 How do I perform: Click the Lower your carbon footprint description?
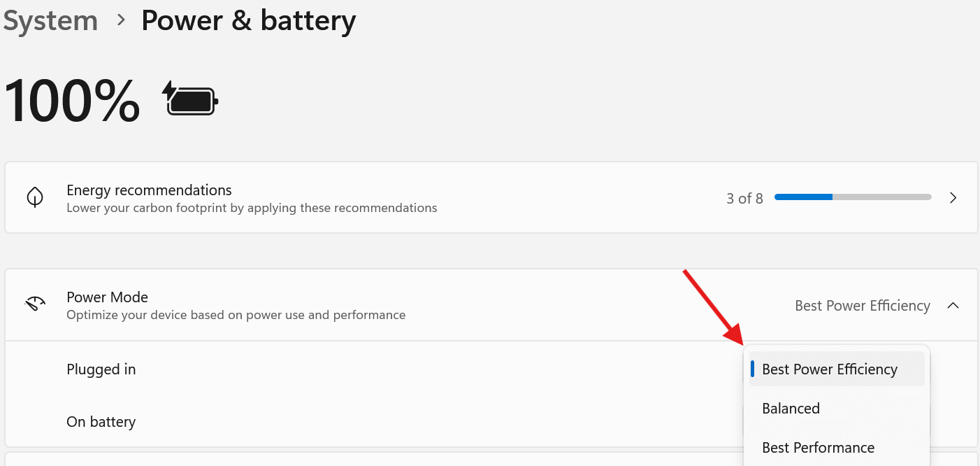[252, 208]
